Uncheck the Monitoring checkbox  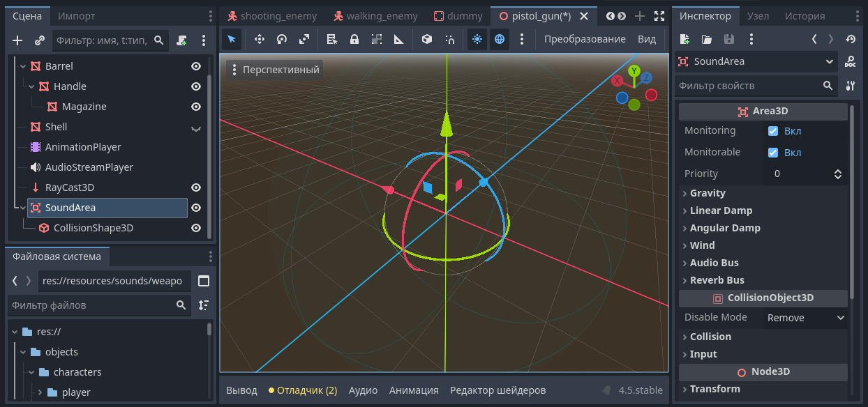(773, 131)
